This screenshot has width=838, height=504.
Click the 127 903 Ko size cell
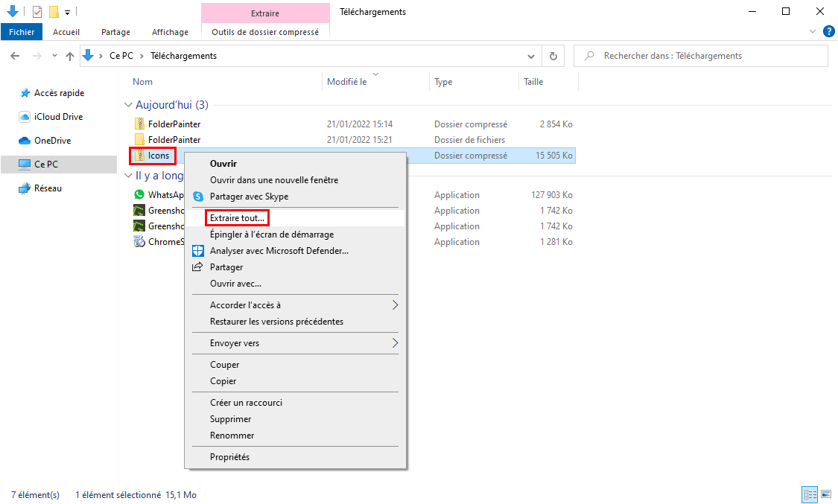pos(551,195)
